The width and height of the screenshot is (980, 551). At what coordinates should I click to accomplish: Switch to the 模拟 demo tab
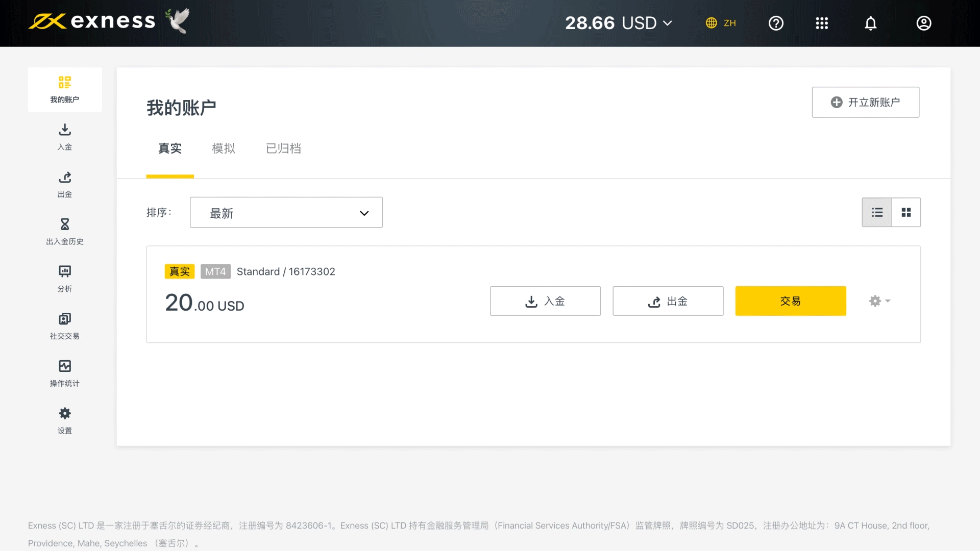tap(224, 148)
